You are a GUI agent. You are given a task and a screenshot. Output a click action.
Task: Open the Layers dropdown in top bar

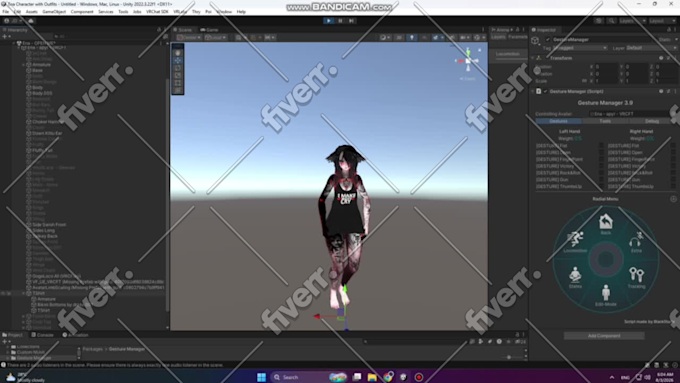point(632,21)
